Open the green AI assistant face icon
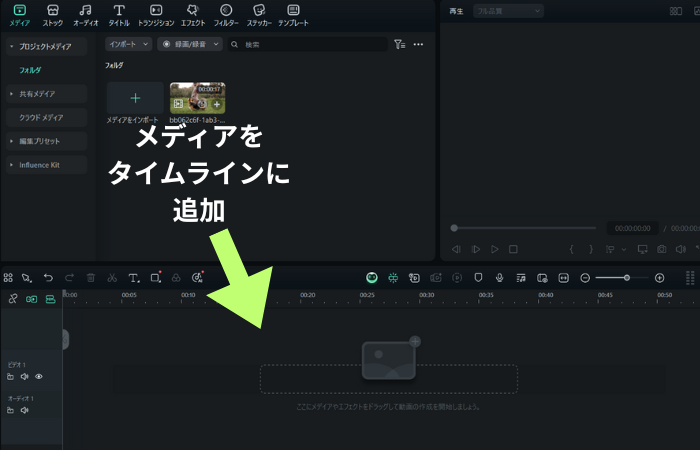 coord(372,278)
